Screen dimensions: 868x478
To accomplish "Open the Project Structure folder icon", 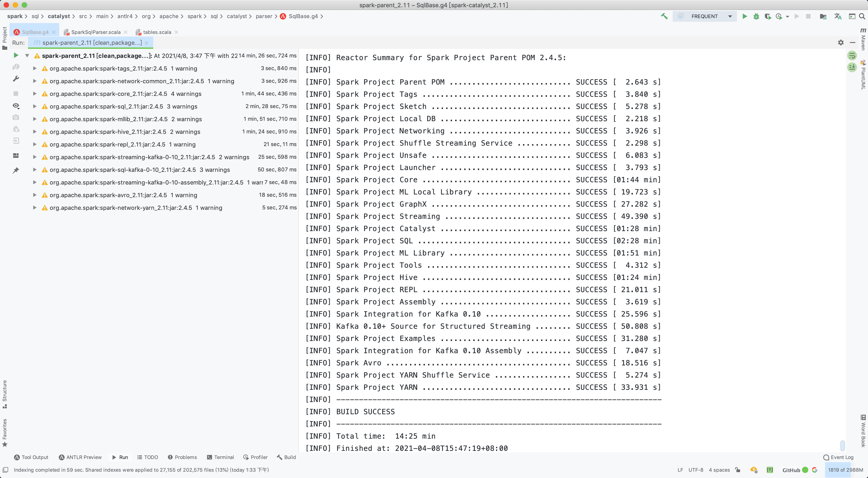I will click(x=823, y=16).
